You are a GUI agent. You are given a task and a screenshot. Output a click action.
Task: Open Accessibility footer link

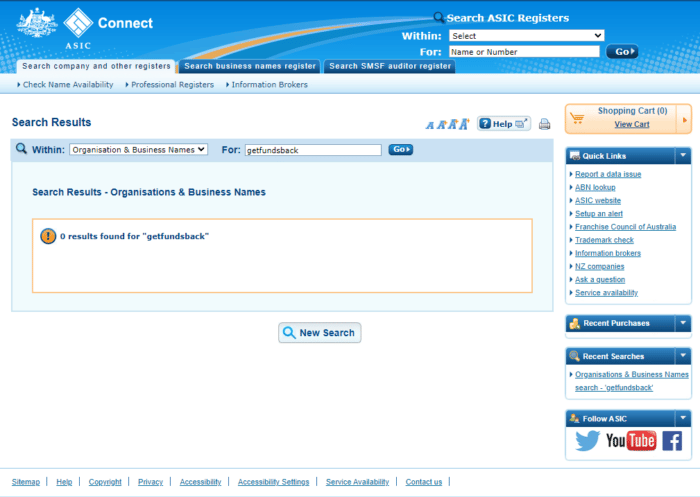(x=200, y=482)
